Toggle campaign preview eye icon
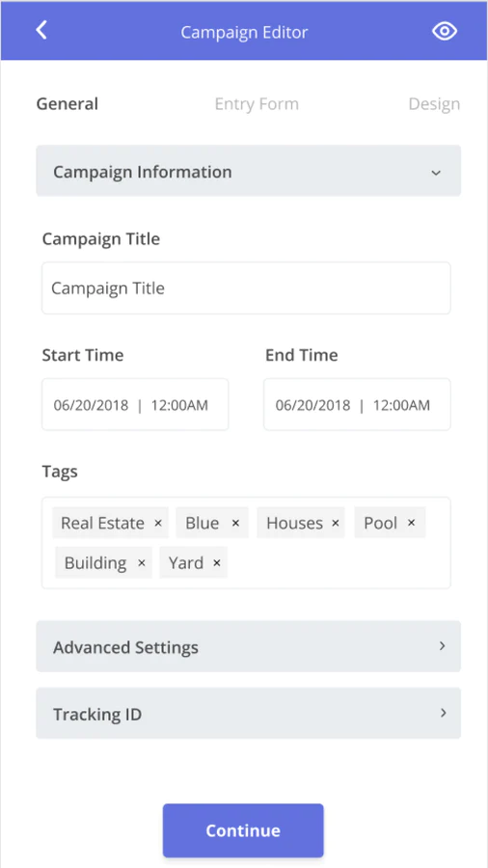The image size is (488, 868). point(445,32)
